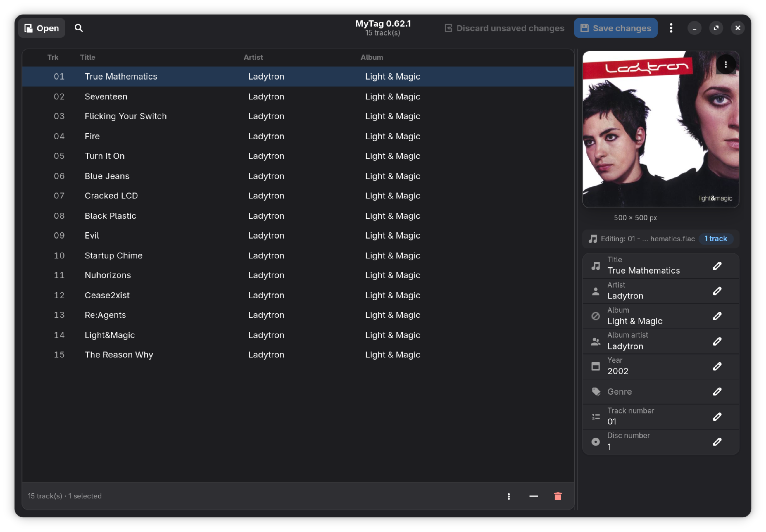The width and height of the screenshot is (766, 532).
Task: Select the Cracked LCD track
Action: click(x=298, y=196)
